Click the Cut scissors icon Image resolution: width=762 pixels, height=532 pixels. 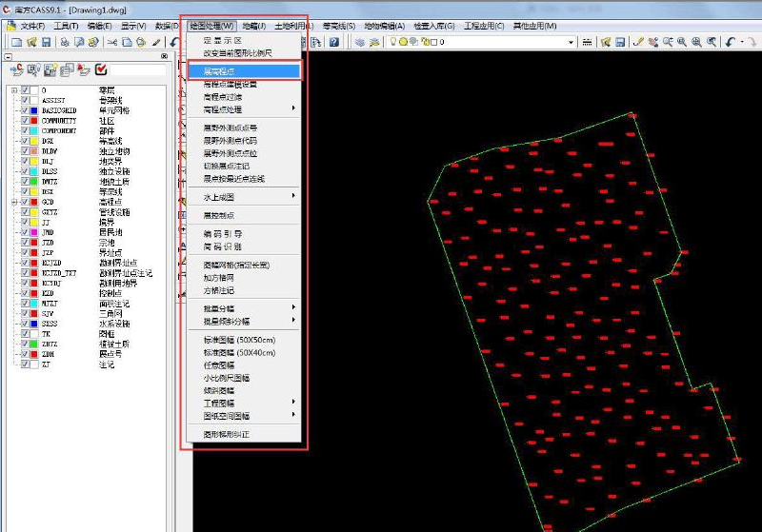(112, 43)
